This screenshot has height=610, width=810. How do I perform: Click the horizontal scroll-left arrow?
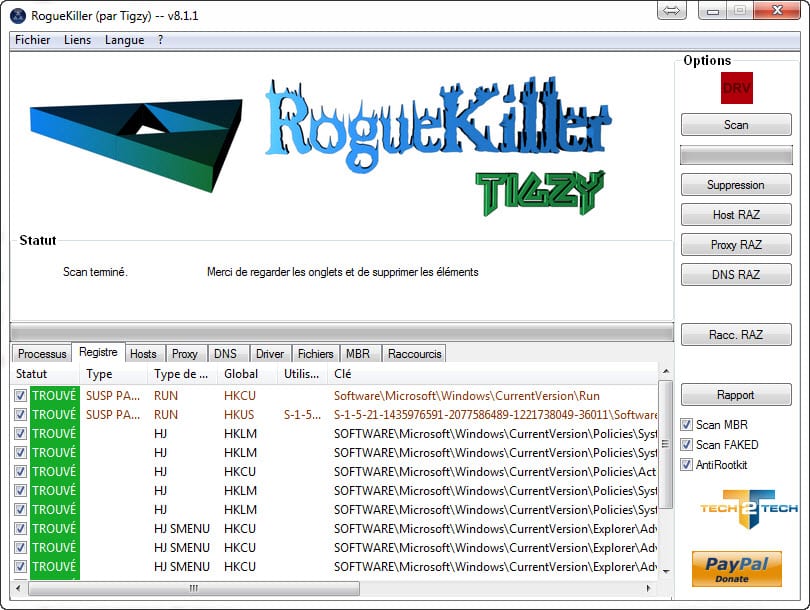click(x=19, y=588)
